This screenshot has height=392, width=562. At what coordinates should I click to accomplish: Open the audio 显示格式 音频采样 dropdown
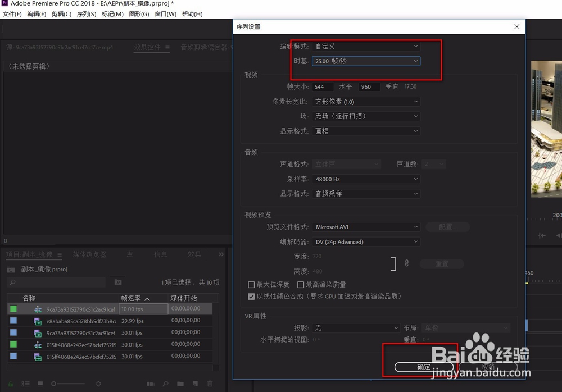(x=366, y=194)
